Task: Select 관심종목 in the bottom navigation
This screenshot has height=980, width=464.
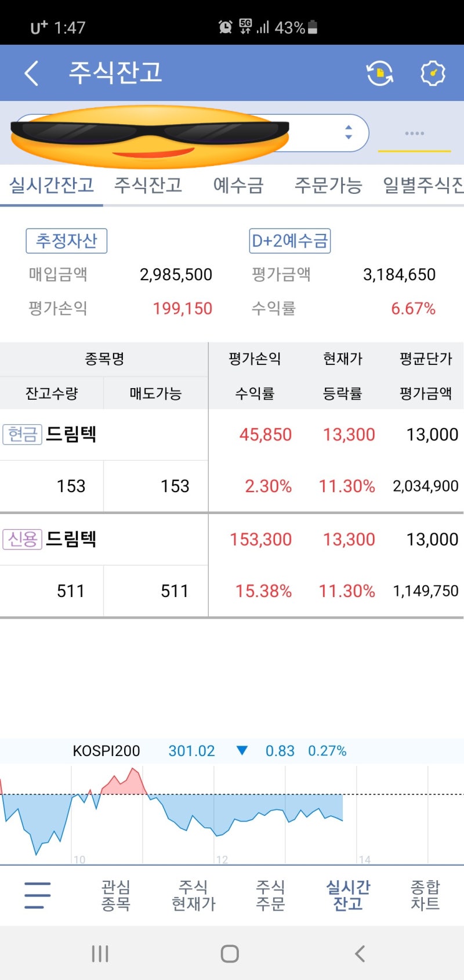Action: tap(115, 895)
